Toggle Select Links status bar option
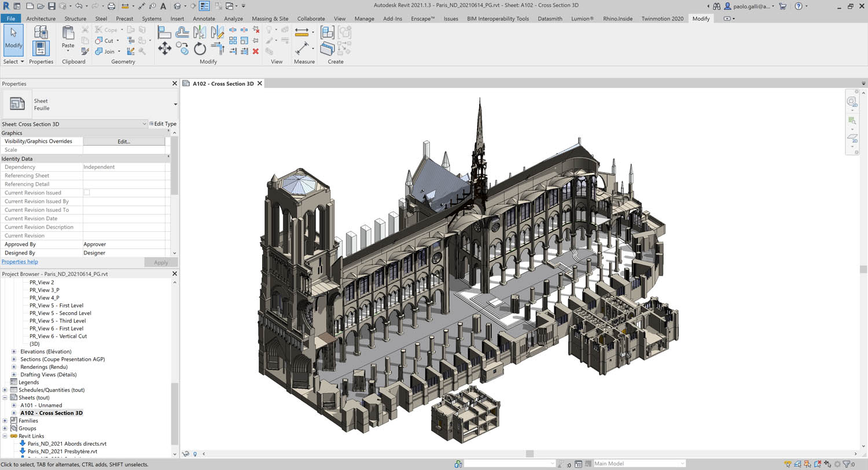 [x=788, y=464]
